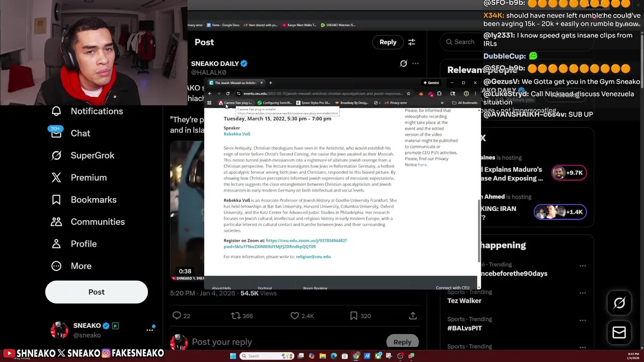This screenshot has height=362, width=644.
Task: Open the Chrome three-dot menu
Action: click(x=475, y=94)
